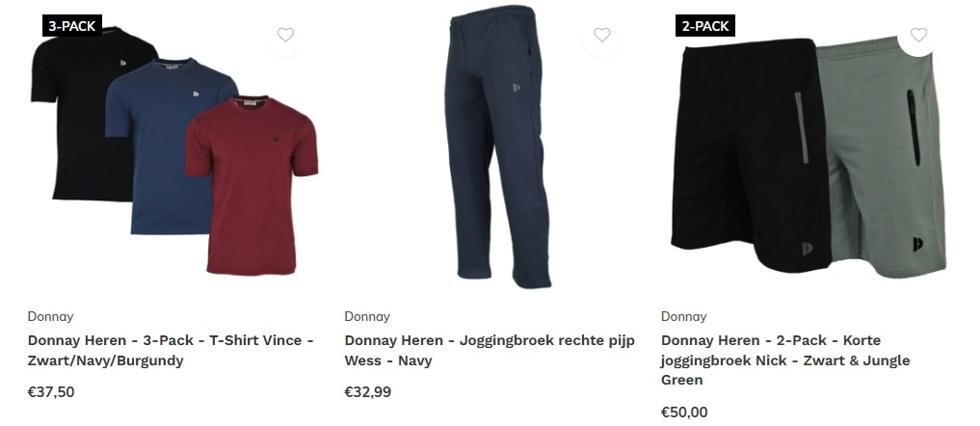The width and height of the screenshot is (980, 426).
Task: Click the €50,00 price
Action: click(x=684, y=413)
